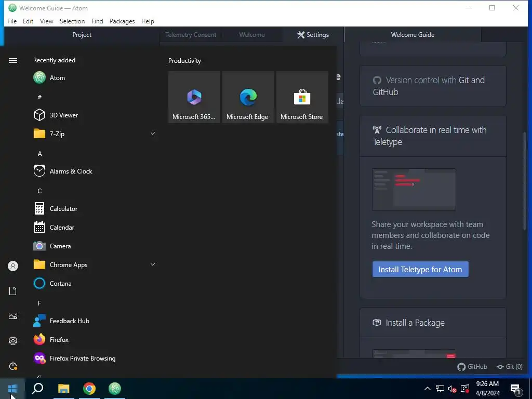
Task: Click the Productivity group header
Action: click(184, 61)
